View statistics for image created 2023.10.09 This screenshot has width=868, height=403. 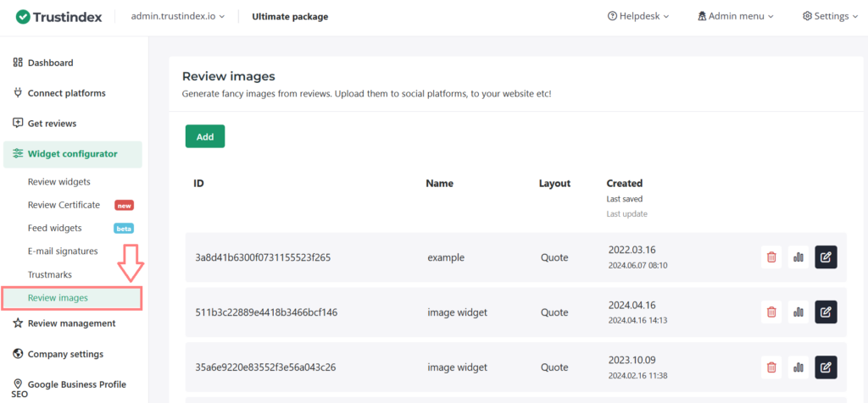798,367
